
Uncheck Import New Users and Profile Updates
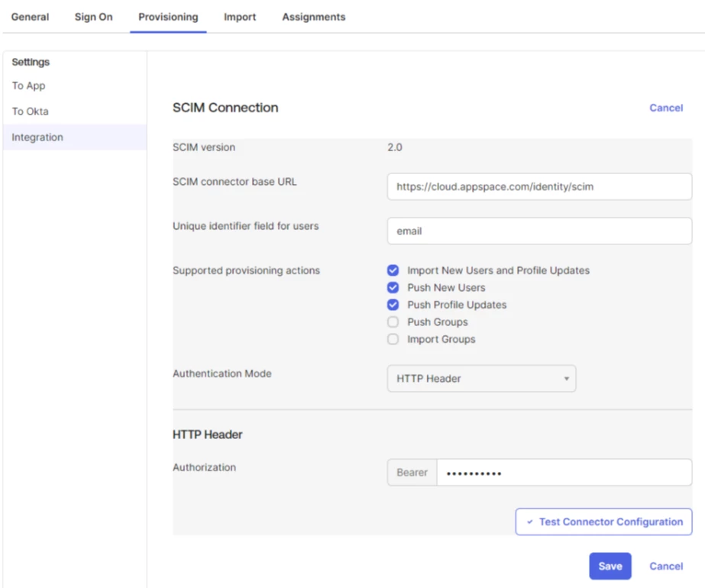click(x=393, y=270)
